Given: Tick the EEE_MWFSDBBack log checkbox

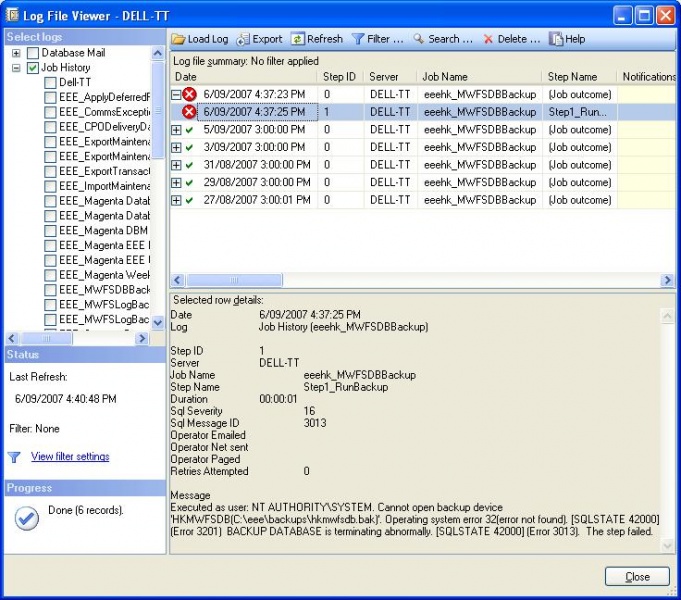Looking at the screenshot, I should [50, 290].
